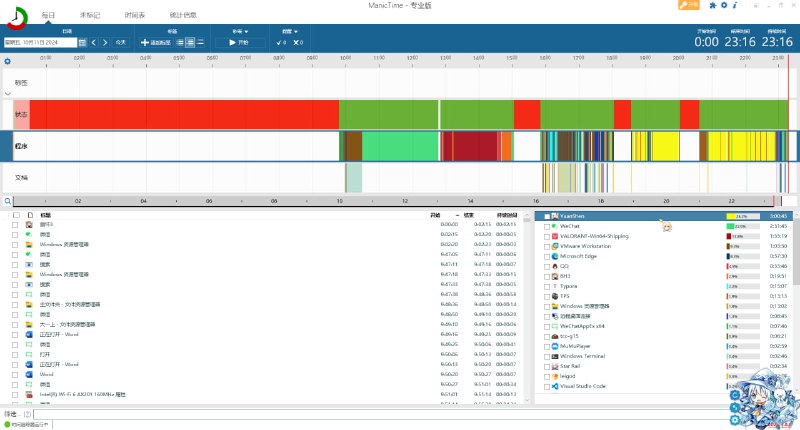This screenshot has height=430, width=800.
Task: Go to the next day arrow
Action: 105,42
